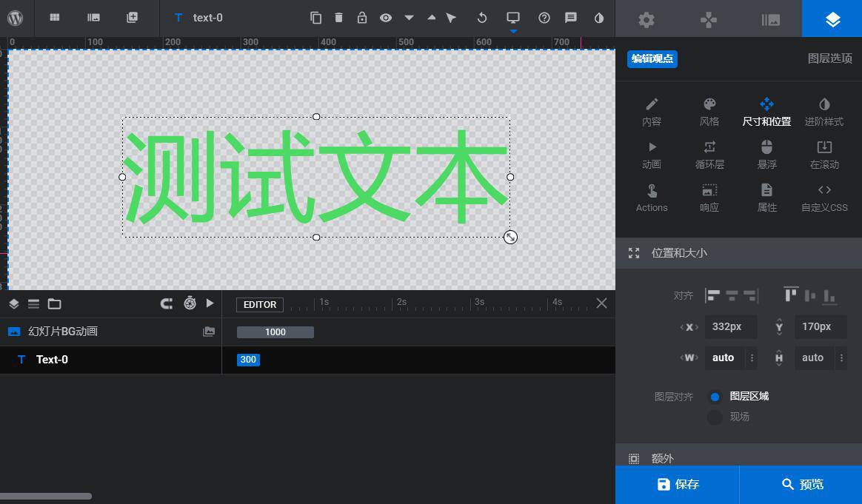Click the timeline list lines icon
862x504 pixels.
[33, 304]
